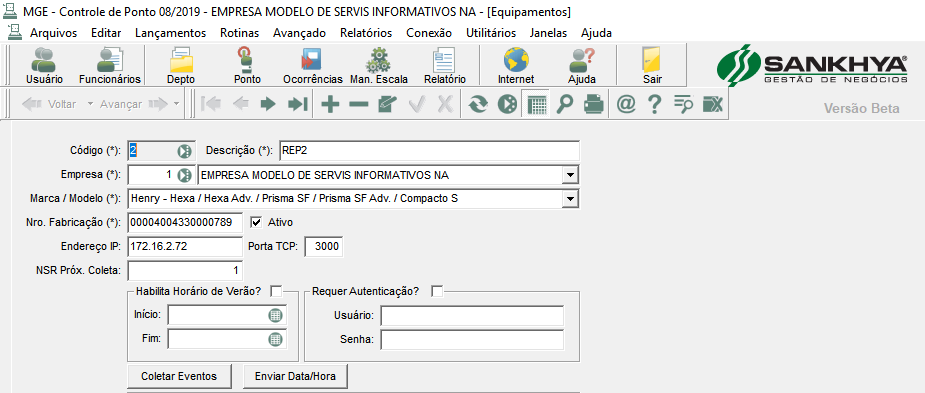Open the Relatórios menu
This screenshot has height=393, width=925.
pos(366,33)
